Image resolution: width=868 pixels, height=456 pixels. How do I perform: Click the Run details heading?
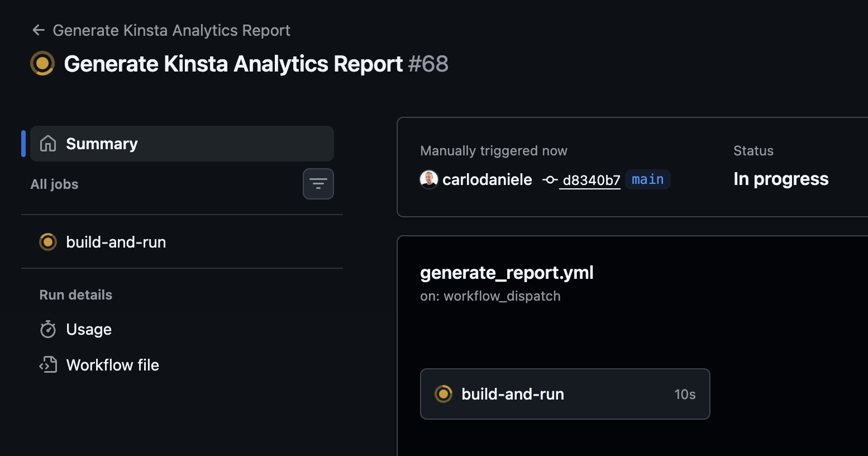76,294
